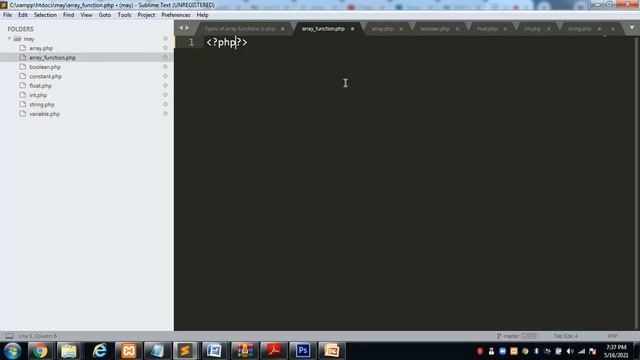Close the array.php tab
640x360 pixels.
tap(401, 29)
